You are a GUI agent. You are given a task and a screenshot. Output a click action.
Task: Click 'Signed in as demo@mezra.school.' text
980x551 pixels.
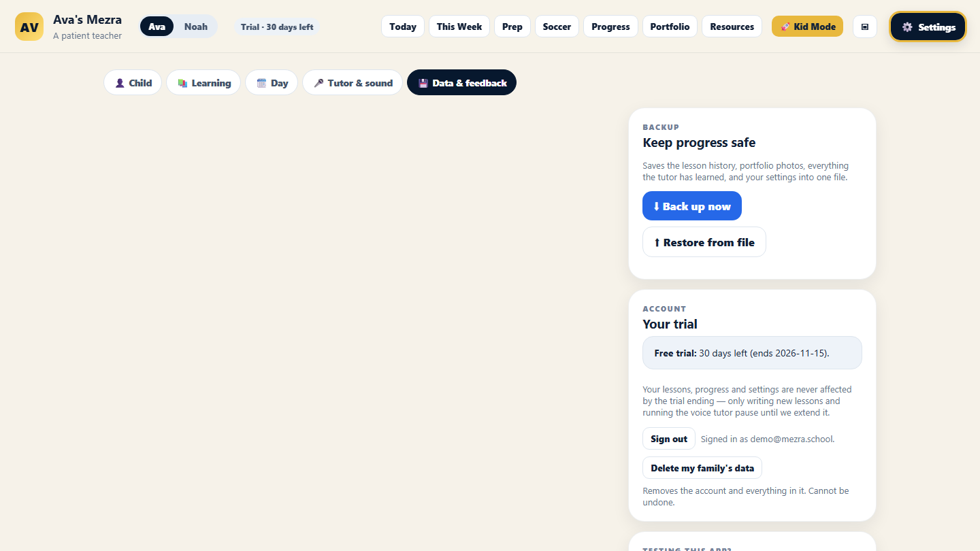pos(768,439)
